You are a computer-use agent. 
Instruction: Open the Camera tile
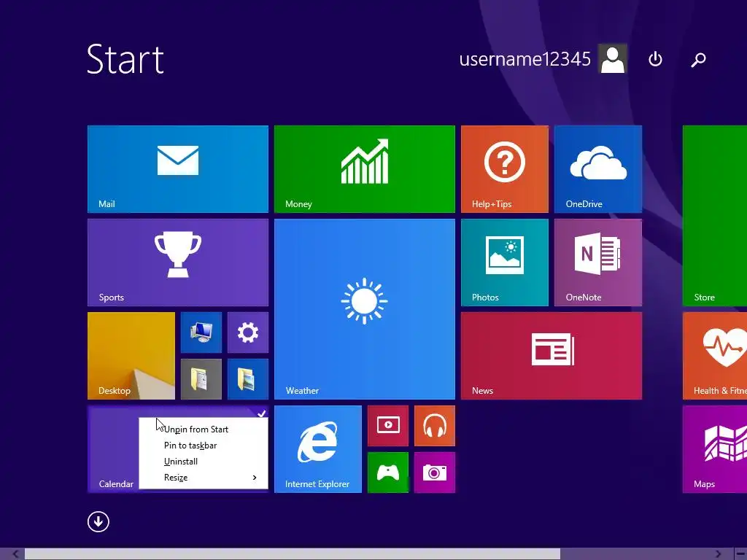tap(435, 472)
